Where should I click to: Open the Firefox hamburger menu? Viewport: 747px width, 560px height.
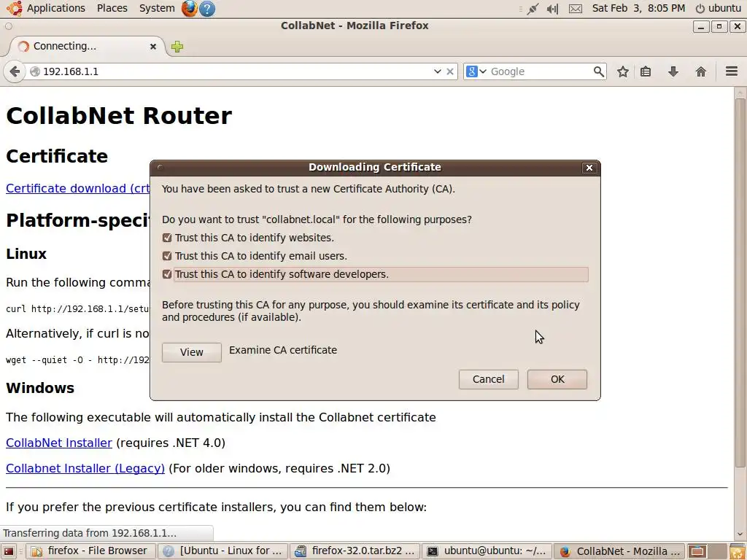coord(732,71)
